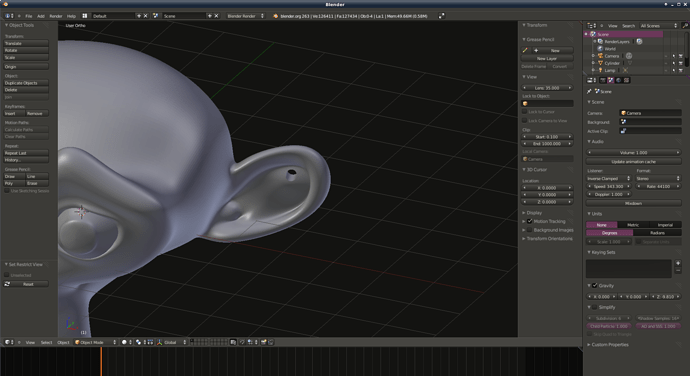Adjust the Lens 35.000 field
This screenshot has width=690, height=376.
[547, 88]
